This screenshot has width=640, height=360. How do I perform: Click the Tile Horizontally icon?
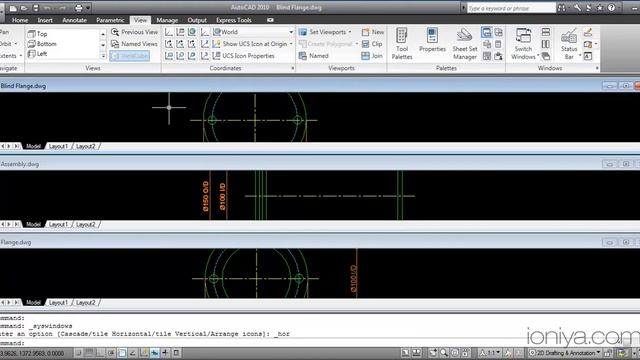[546, 32]
